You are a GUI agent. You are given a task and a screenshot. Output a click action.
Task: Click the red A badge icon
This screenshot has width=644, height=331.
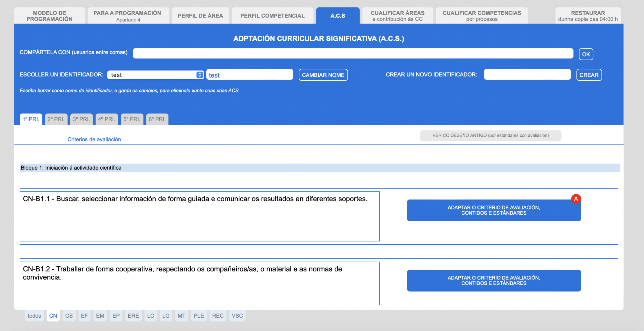point(576,199)
